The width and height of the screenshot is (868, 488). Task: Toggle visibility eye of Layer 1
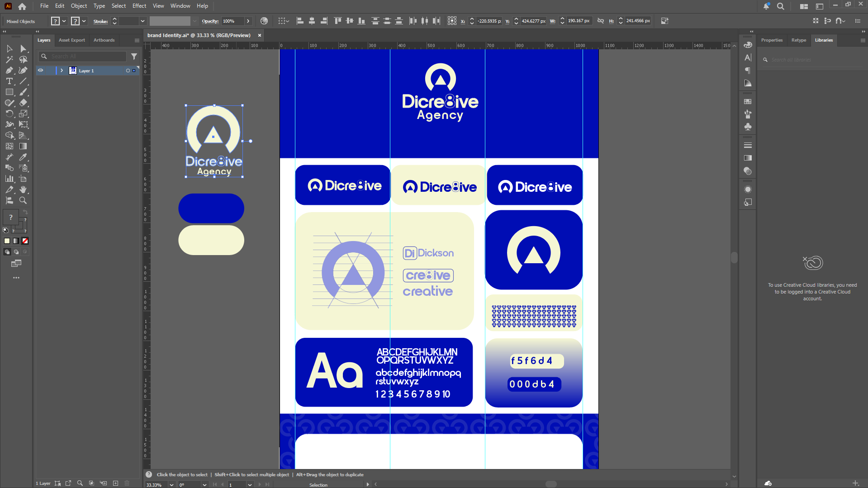(x=40, y=71)
